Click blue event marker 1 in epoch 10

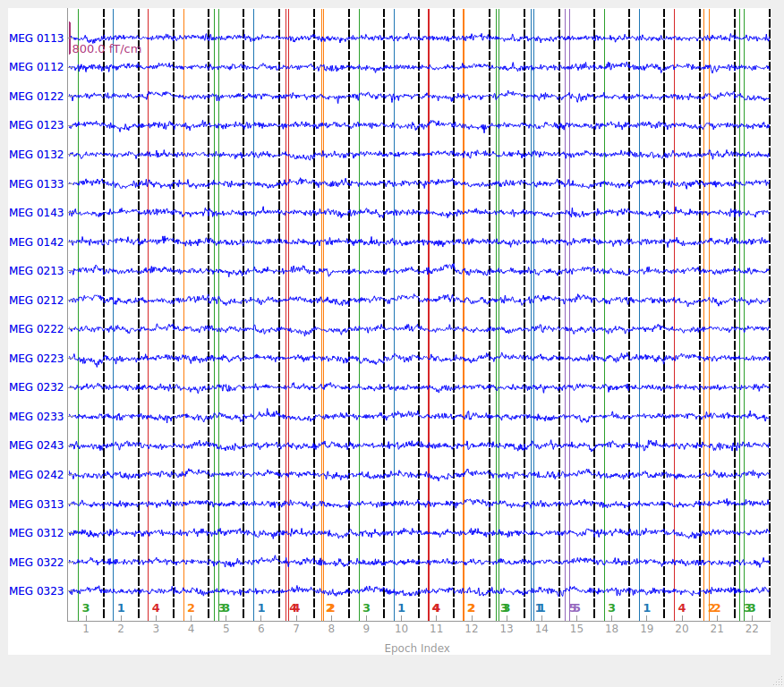[x=402, y=608]
